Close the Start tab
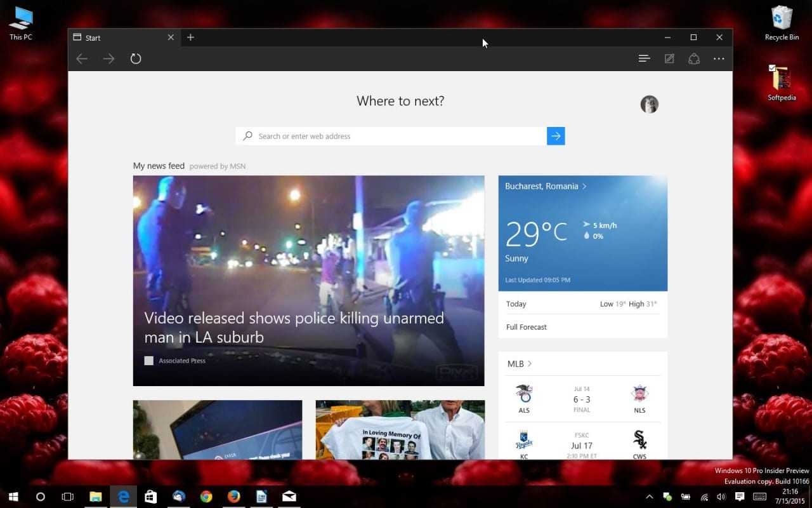The height and width of the screenshot is (508, 812). point(171,37)
